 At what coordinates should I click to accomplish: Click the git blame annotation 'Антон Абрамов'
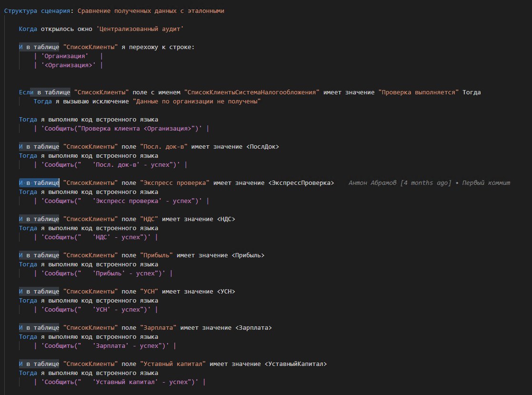coord(372,183)
